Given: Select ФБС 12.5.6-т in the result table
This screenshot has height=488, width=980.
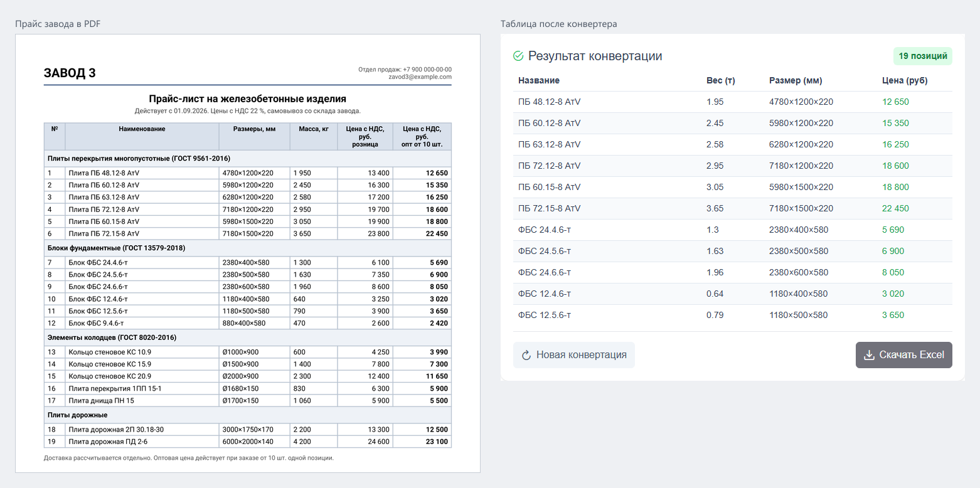Looking at the screenshot, I should [545, 315].
